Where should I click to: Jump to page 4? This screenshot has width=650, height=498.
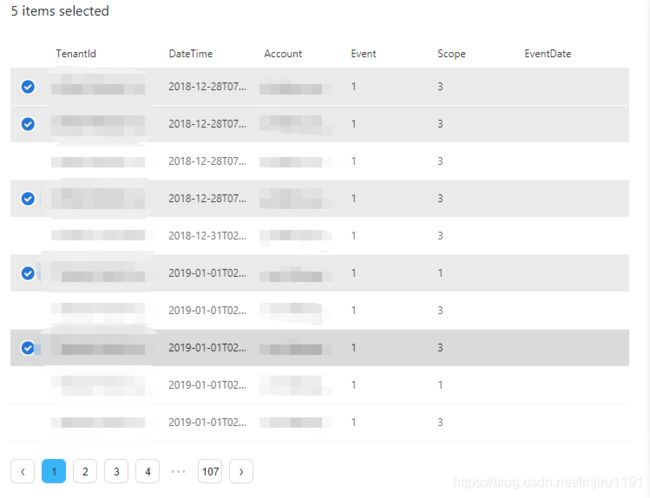pos(148,471)
